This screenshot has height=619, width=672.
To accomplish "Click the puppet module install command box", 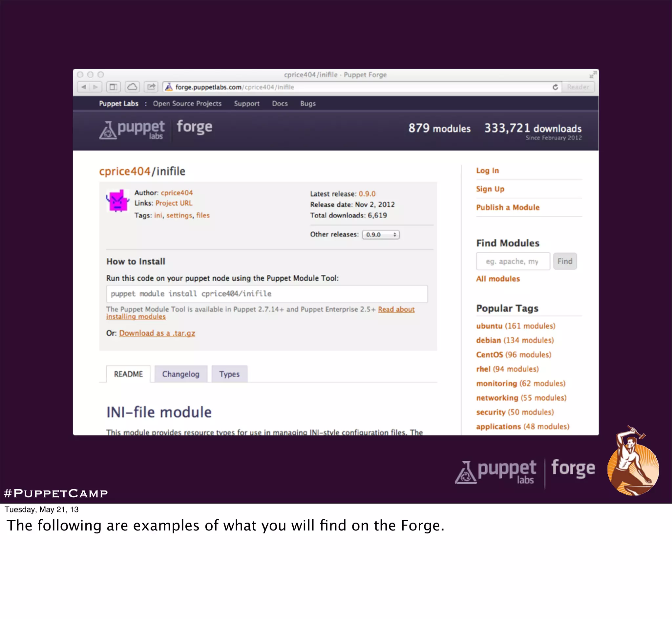I will [x=266, y=294].
